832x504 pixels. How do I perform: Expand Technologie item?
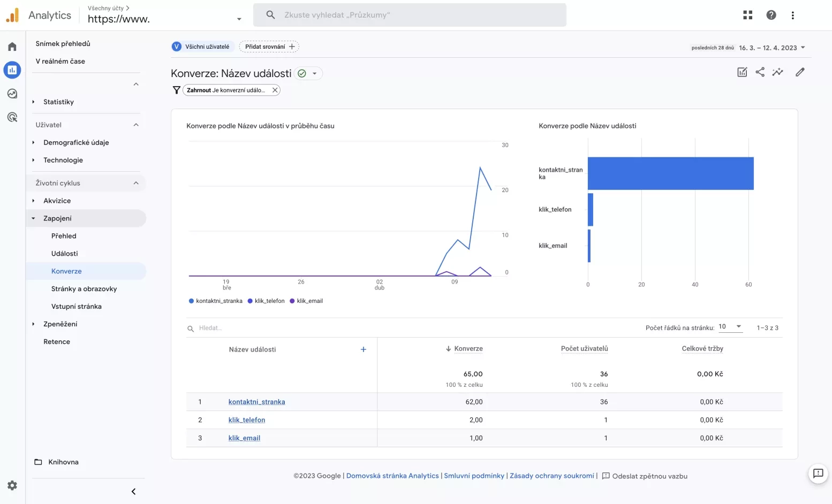click(33, 160)
